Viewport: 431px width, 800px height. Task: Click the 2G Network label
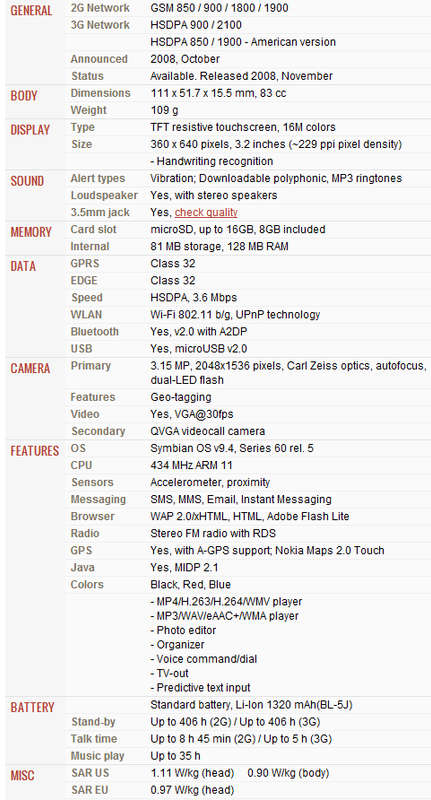(100, 8)
